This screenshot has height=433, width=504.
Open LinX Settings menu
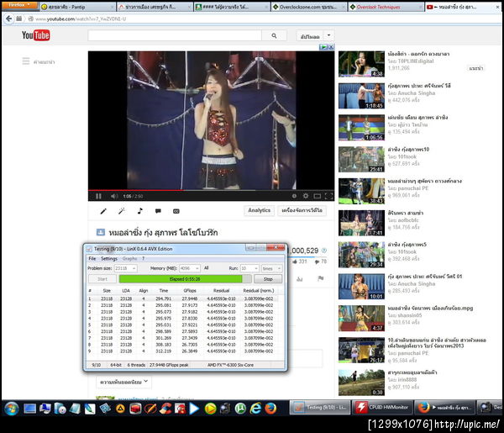click(x=109, y=259)
